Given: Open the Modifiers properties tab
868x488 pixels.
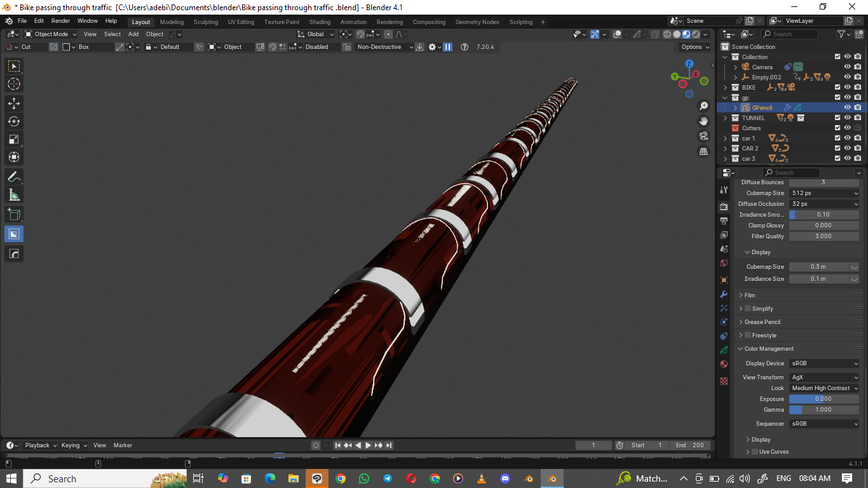Looking at the screenshot, I should click(724, 294).
